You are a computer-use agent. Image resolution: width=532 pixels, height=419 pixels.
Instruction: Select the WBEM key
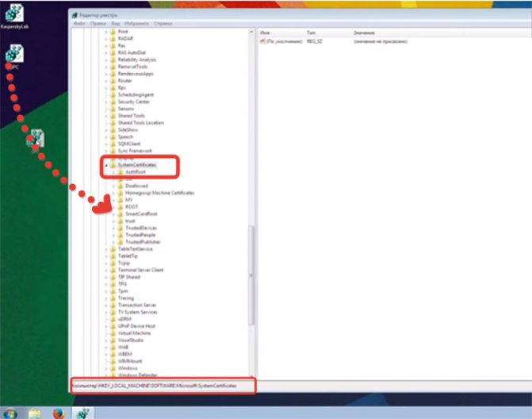(124, 354)
